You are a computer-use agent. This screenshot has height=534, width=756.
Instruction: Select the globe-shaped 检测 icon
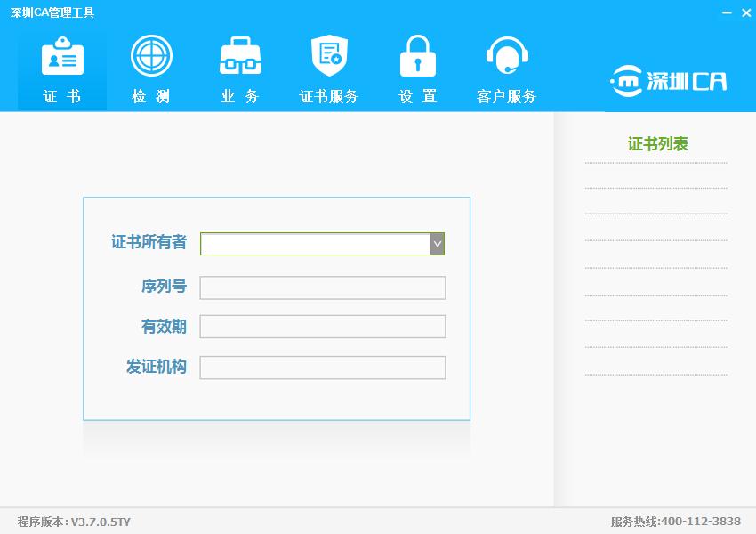(x=150, y=54)
